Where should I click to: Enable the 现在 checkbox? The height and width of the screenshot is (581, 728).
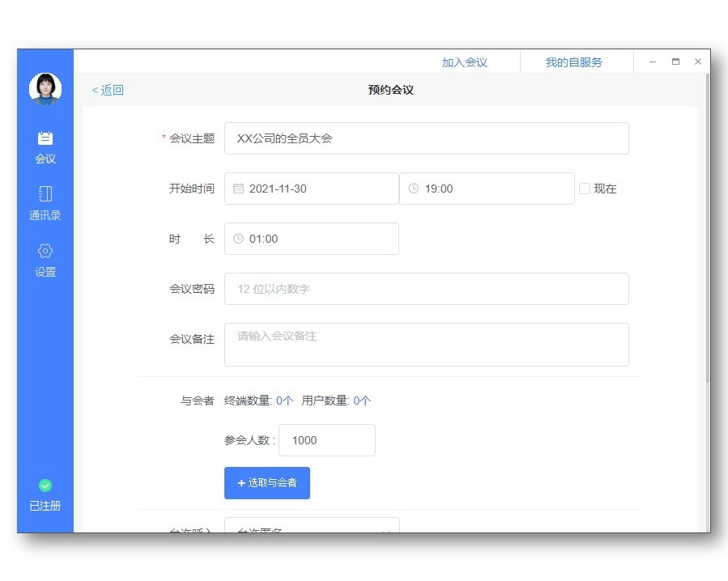click(x=585, y=189)
